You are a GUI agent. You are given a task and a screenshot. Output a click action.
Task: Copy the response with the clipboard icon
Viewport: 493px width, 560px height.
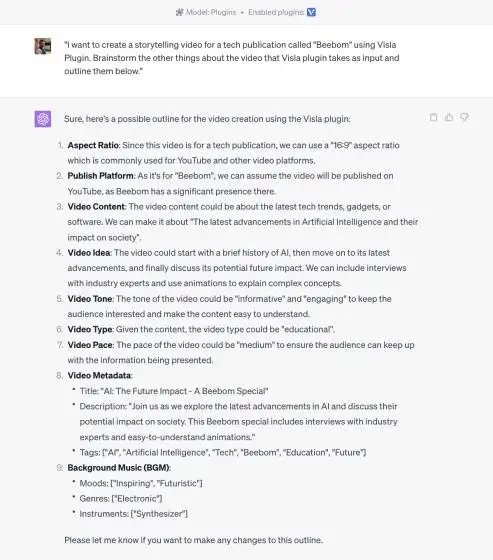[x=433, y=117]
